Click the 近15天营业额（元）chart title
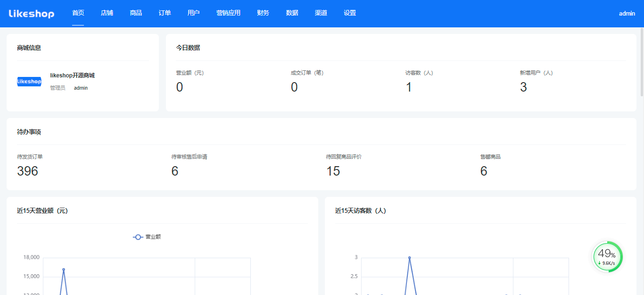Image resolution: width=644 pixels, height=295 pixels. tap(42, 211)
